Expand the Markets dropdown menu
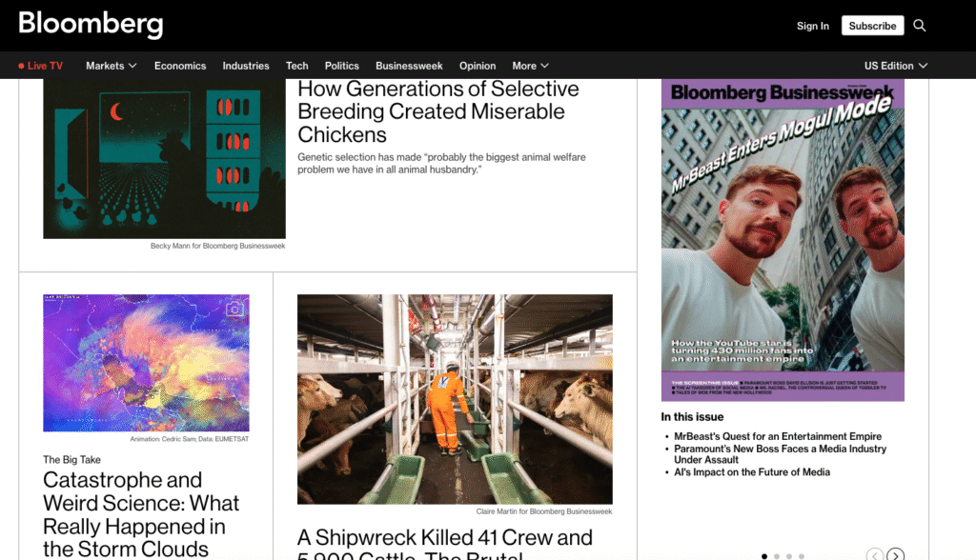976x560 pixels. (112, 66)
